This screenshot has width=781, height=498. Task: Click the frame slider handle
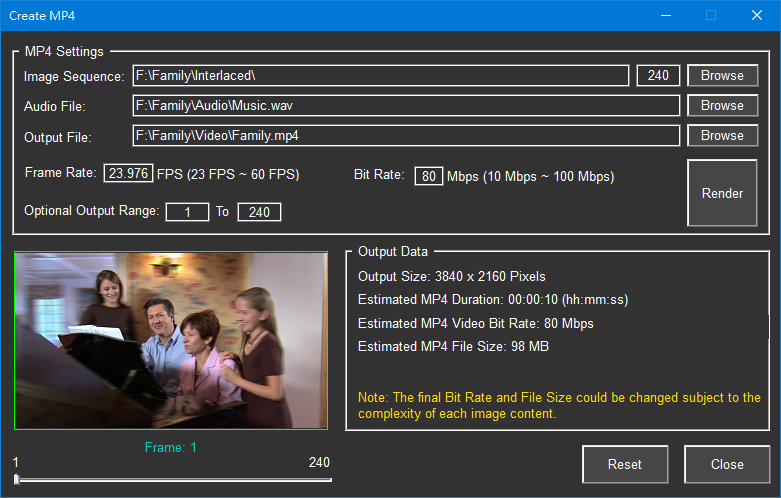[x=16, y=480]
